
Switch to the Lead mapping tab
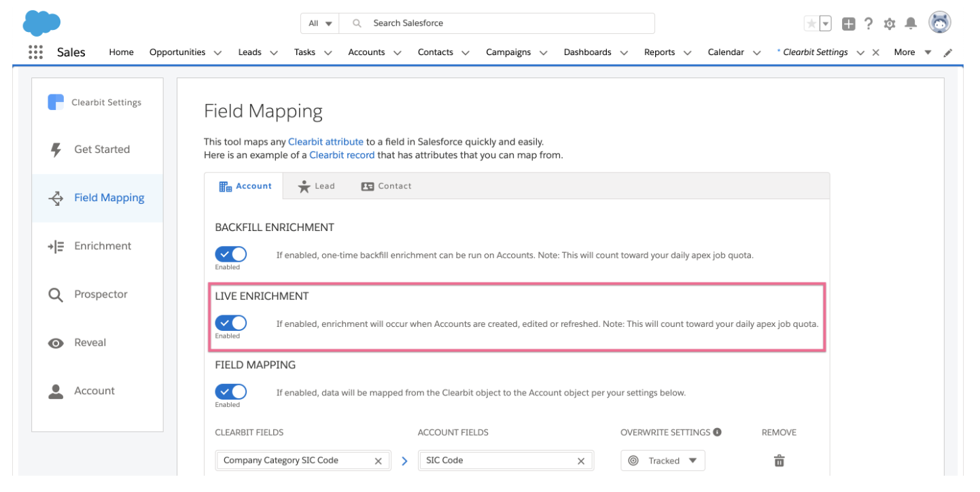point(317,186)
